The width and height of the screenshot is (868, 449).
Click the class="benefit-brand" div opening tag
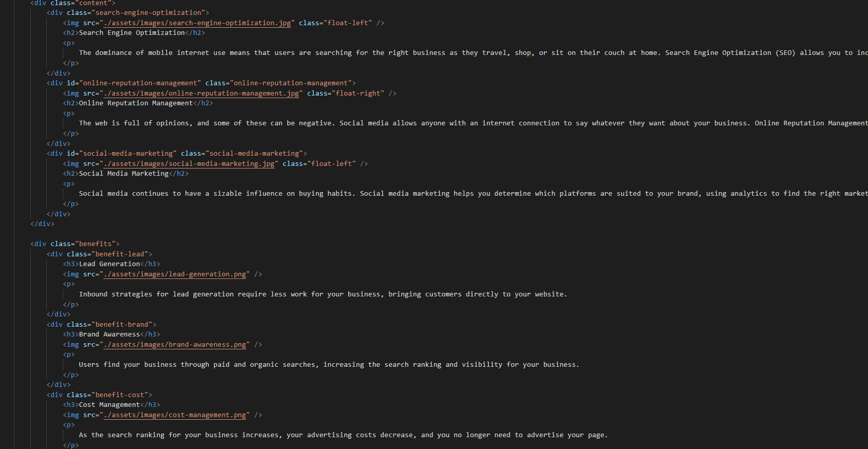pos(101,325)
